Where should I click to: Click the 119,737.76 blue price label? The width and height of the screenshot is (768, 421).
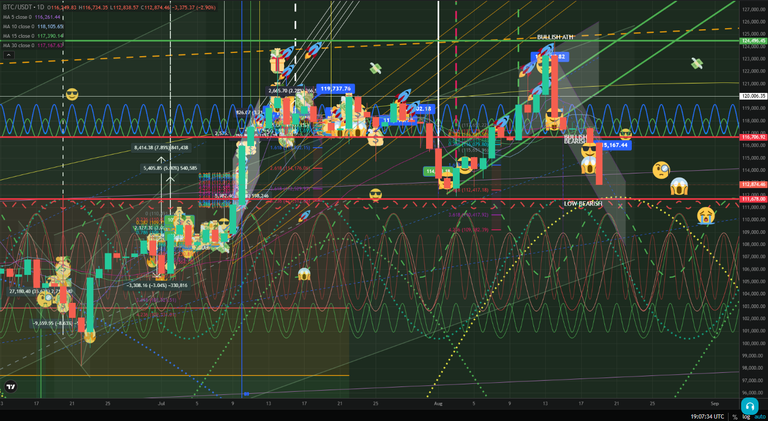pyautogui.click(x=336, y=89)
